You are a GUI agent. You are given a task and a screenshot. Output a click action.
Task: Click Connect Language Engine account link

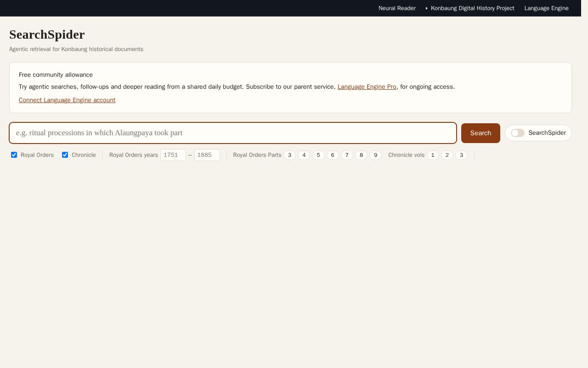(67, 100)
